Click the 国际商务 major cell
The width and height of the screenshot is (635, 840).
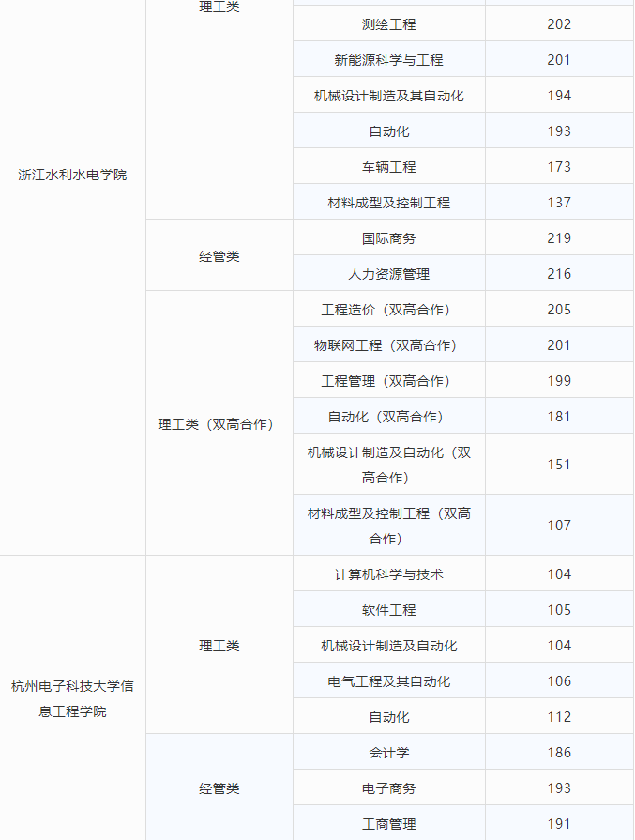(388, 237)
